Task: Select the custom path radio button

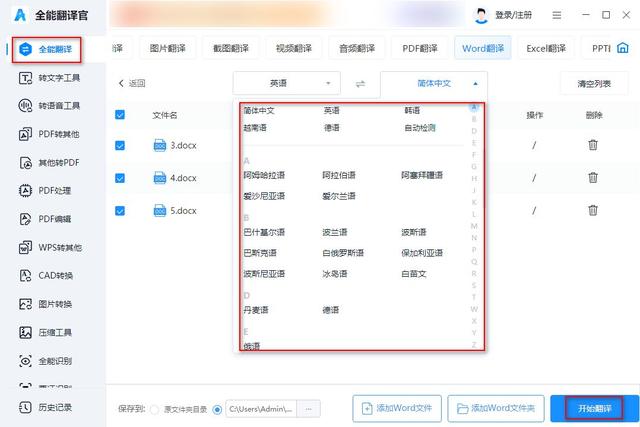Action: click(x=217, y=409)
